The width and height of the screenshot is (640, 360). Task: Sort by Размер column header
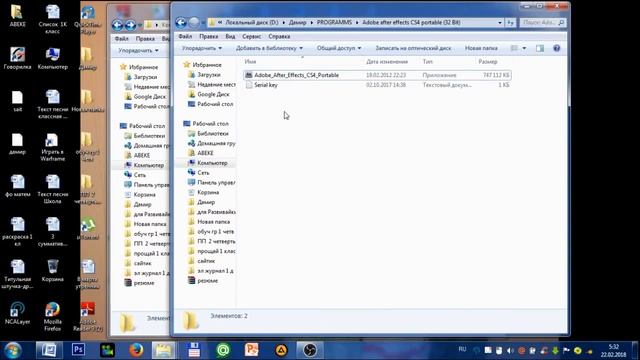[488, 62]
